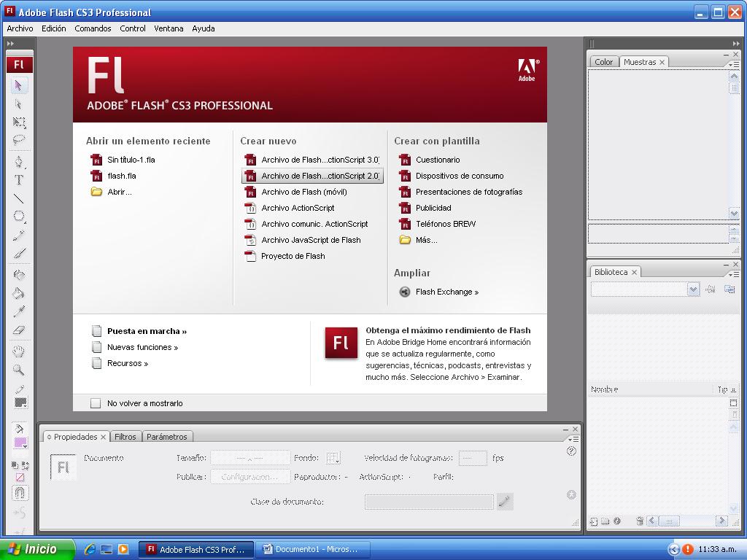Image resolution: width=747 pixels, height=560 pixels.
Task: Activate the Hand tool
Action: pyautogui.click(x=20, y=351)
